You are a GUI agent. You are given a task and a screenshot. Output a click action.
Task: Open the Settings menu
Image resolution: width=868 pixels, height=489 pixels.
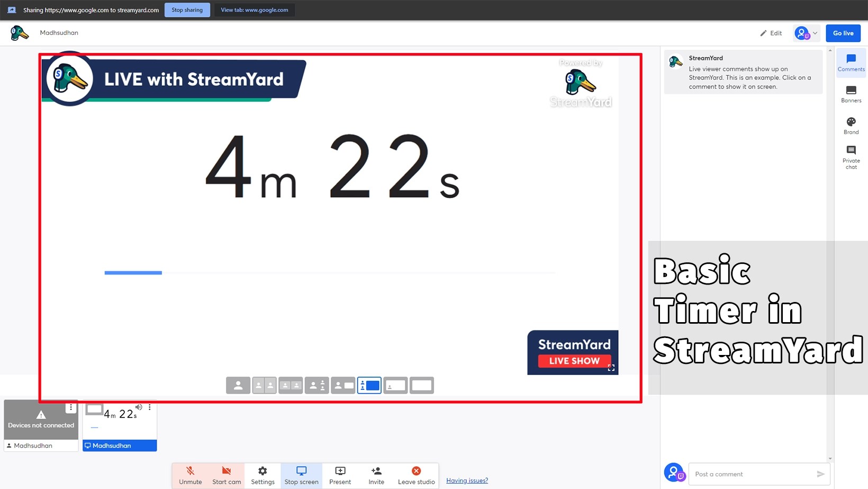262,474
